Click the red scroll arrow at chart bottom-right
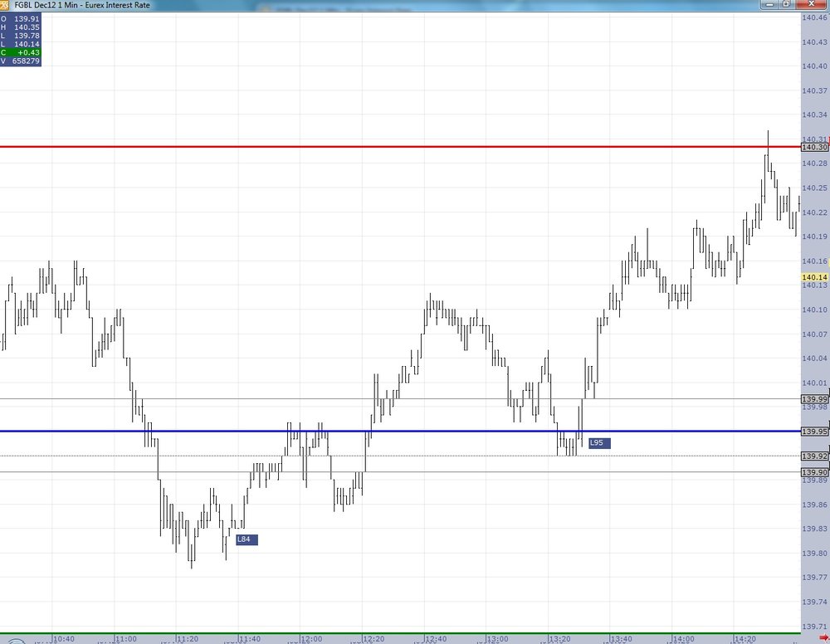Viewport: 830px width, 644px height. pos(825,637)
